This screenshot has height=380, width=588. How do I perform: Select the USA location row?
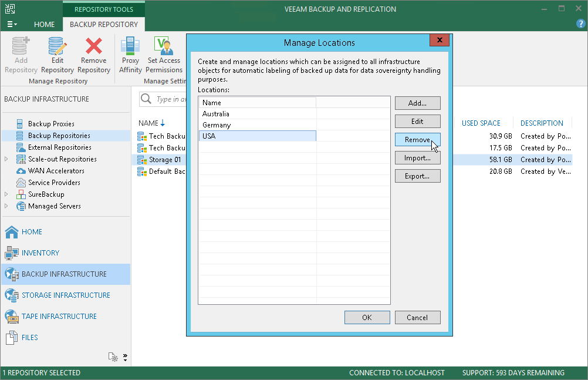tap(257, 136)
